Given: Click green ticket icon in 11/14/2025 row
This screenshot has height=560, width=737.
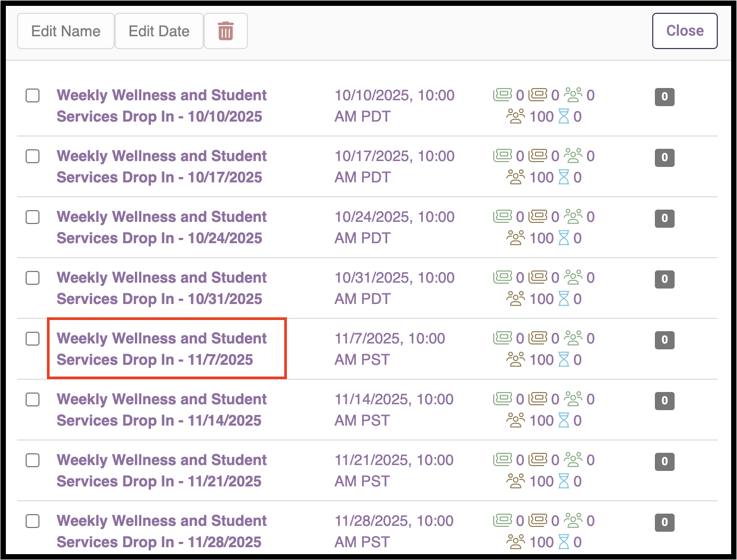Looking at the screenshot, I should coord(503,399).
